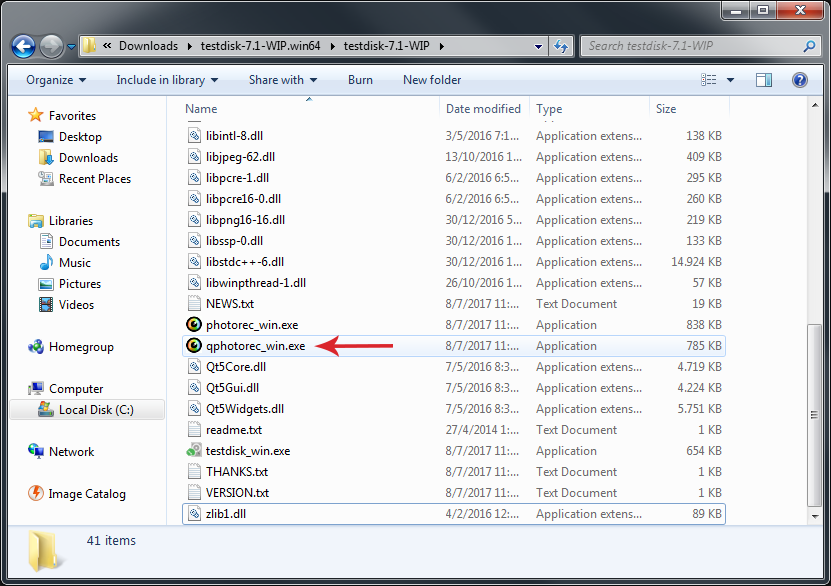Screen dimensions: 831x586
Task: Click the libssp-0.dll file icon
Action: pyautogui.click(x=195, y=241)
